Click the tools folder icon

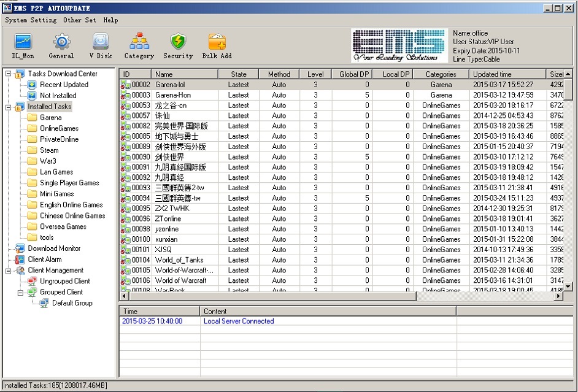(33, 237)
